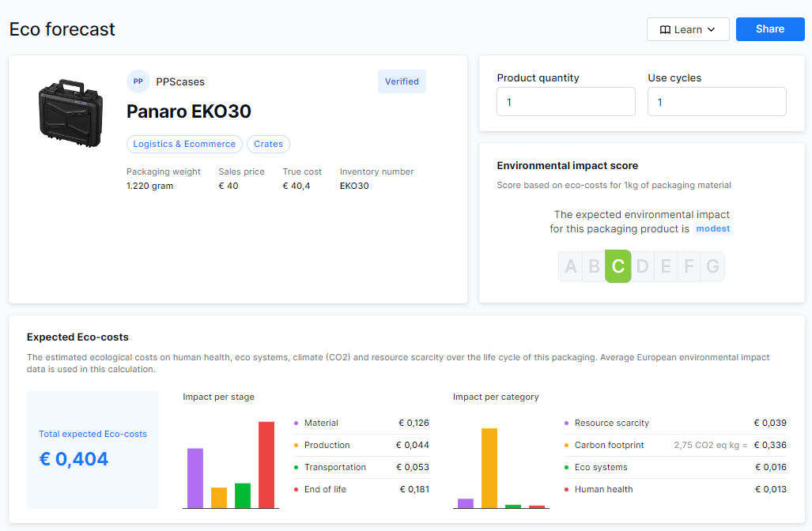Click the Production legend row

[361, 445]
